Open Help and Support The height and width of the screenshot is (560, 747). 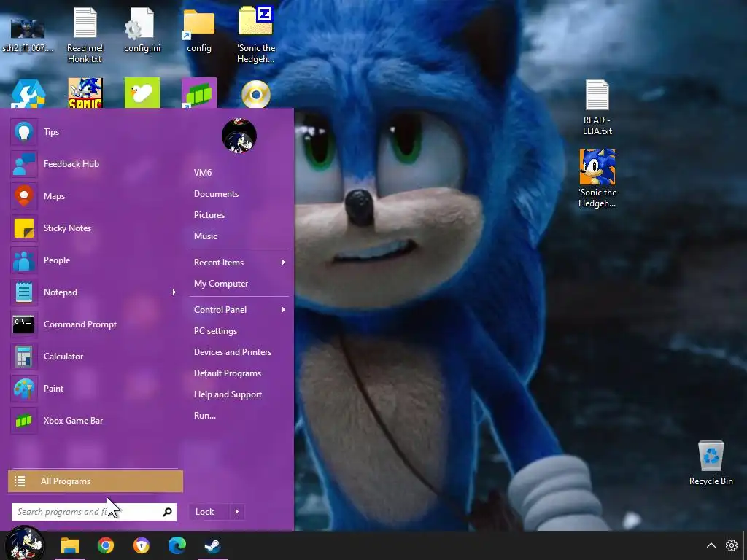click(228, 394)
